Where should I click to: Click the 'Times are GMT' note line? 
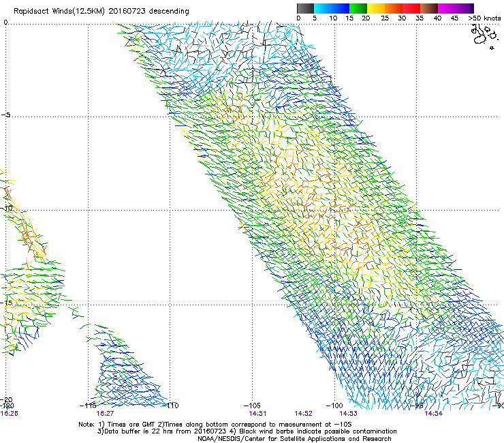click(x=215, y=425)
